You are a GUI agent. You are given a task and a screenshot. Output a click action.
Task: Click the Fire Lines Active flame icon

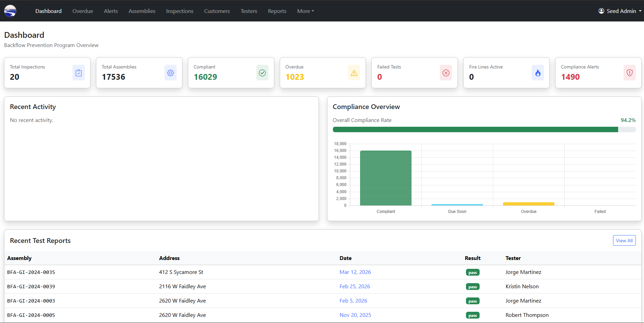point(538,73)
